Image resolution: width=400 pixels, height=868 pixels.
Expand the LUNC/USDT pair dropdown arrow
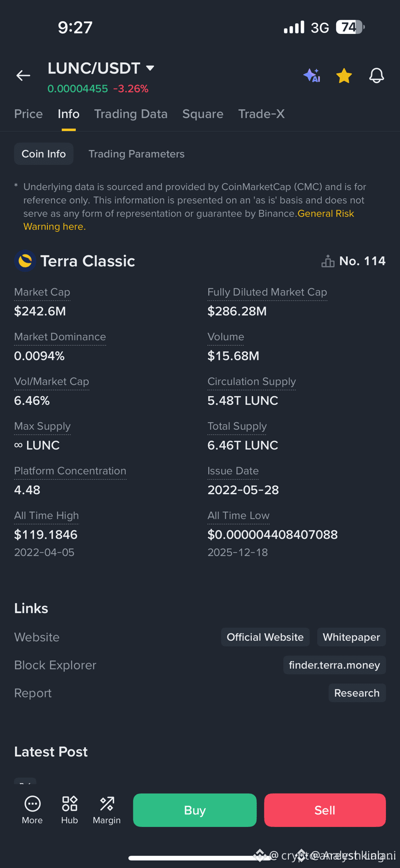pyautogui.click(x=150, y=68)
